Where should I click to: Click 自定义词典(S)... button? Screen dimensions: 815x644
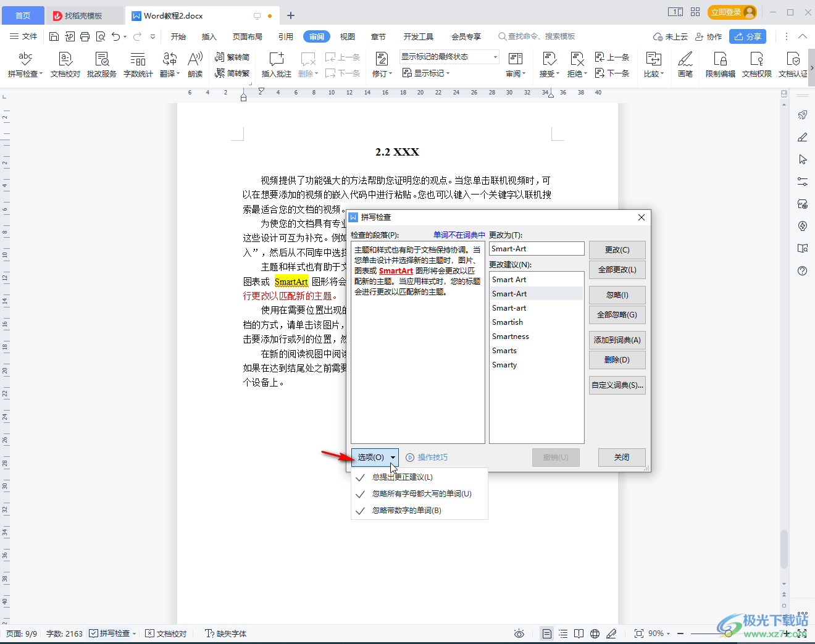(x=617, y=385)
